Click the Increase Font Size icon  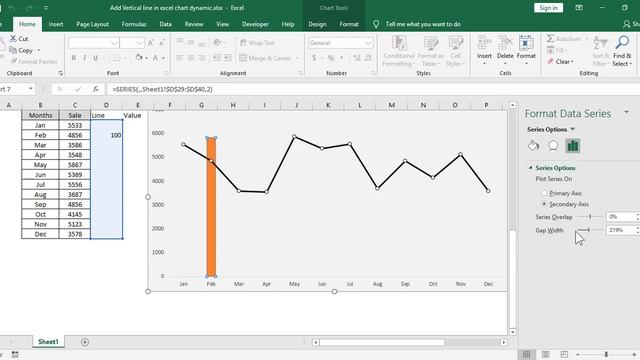[x=151, y=43]
